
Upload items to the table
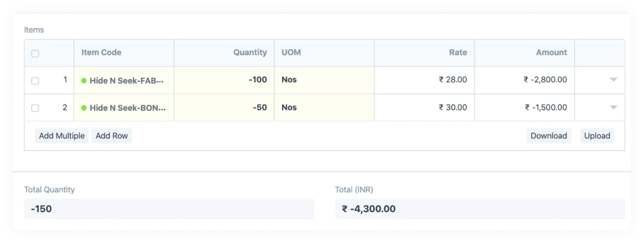pyautogui.click(x=597, y=136)
